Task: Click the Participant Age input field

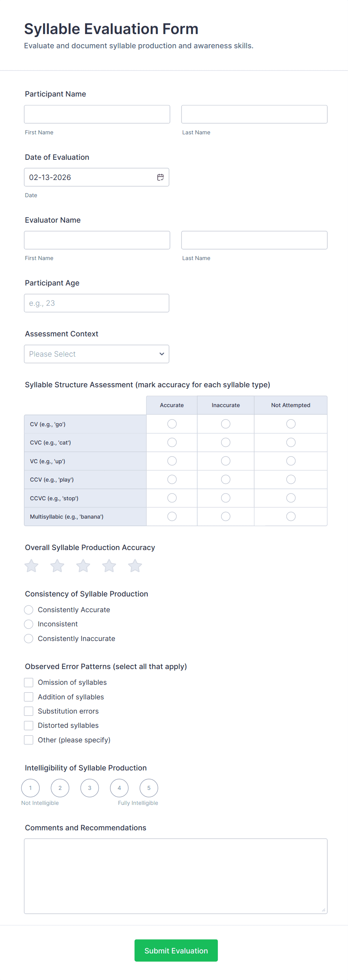Action: tap(96, 303)
